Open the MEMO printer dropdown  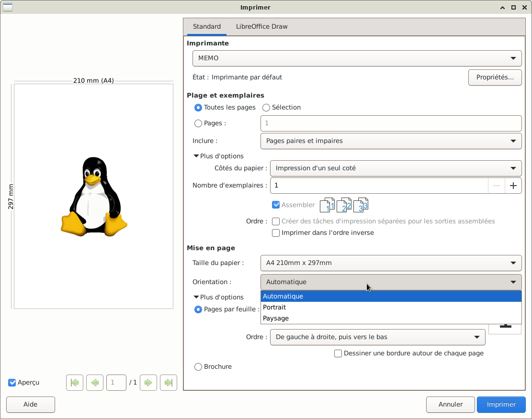pos(357,58)
